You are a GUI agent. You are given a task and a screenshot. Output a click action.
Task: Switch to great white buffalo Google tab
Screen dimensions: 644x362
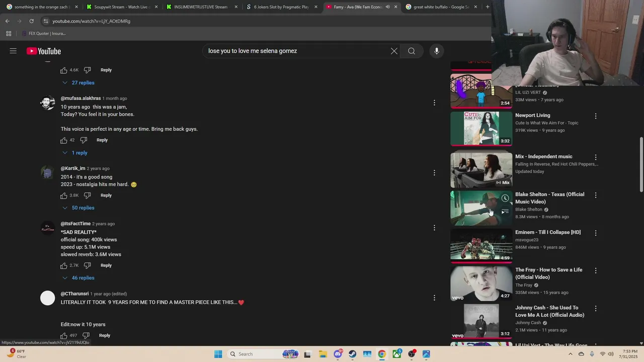click(441, 7)
